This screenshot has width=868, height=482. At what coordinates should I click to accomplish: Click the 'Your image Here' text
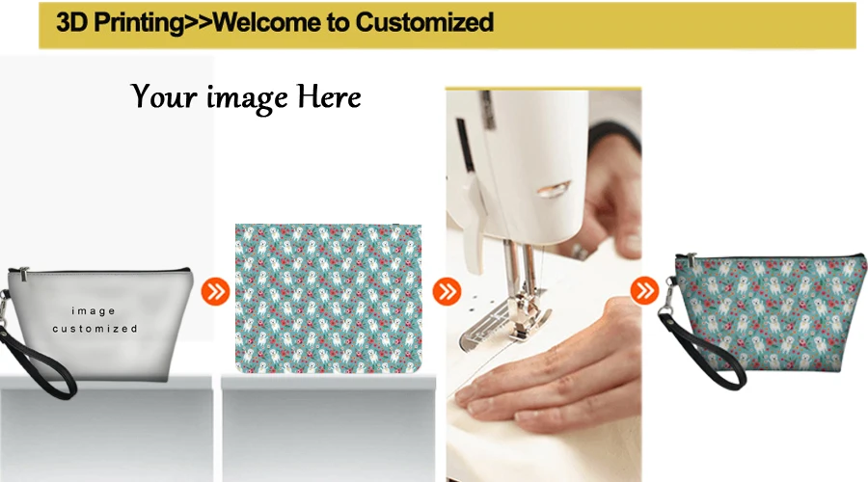pos(246,96)
